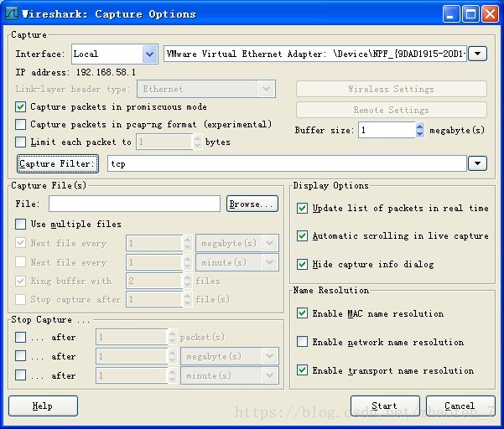
Task: Close the Capture Options window
Action: (x=491, y=14)
